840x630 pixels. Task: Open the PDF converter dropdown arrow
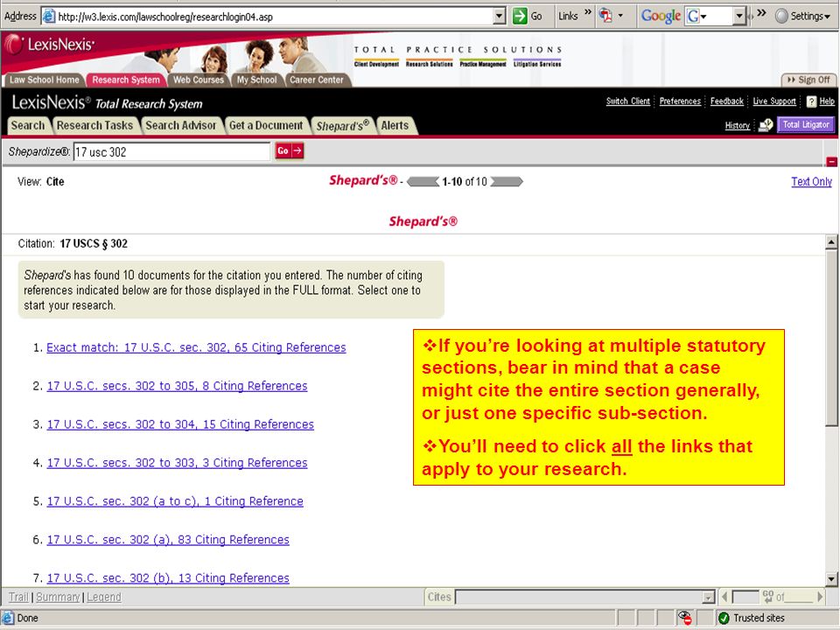621,16
